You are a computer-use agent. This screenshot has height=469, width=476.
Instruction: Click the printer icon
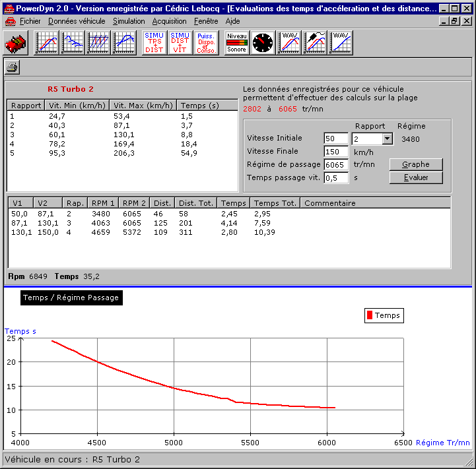13,67
